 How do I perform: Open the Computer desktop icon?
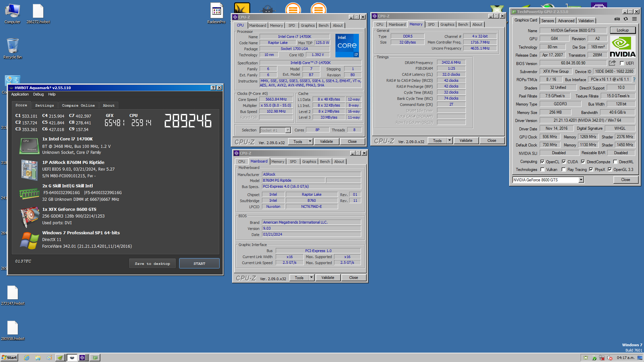[x=12, y=14]
